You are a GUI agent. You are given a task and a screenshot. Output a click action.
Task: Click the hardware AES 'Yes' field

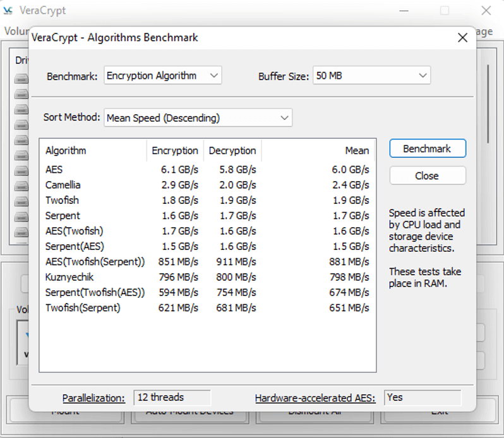click(423, 398)
